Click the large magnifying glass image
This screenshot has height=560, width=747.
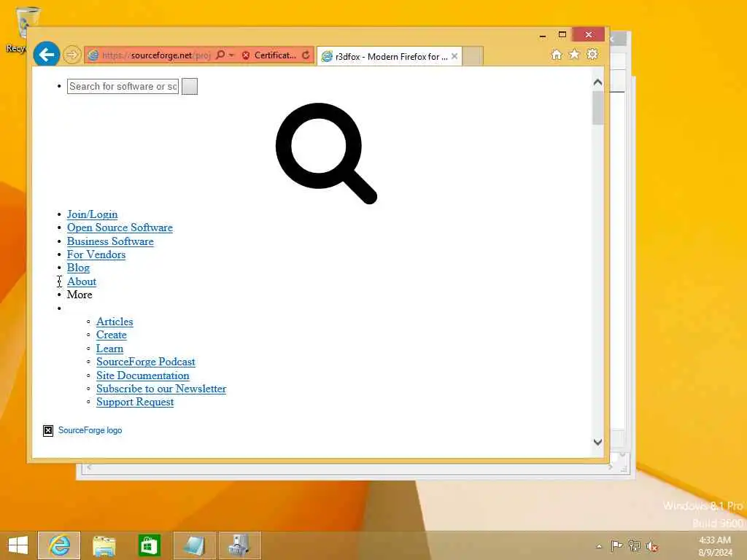pos(326,153)
